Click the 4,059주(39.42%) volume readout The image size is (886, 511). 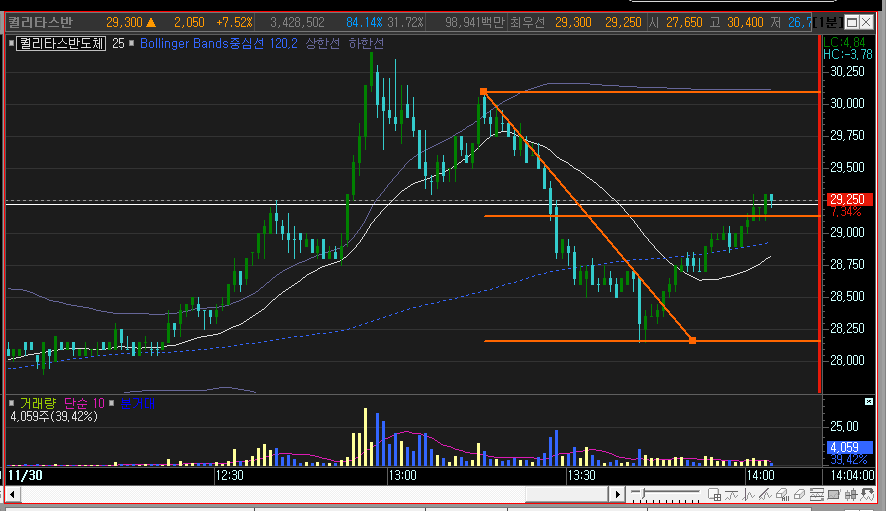point(54,417)
